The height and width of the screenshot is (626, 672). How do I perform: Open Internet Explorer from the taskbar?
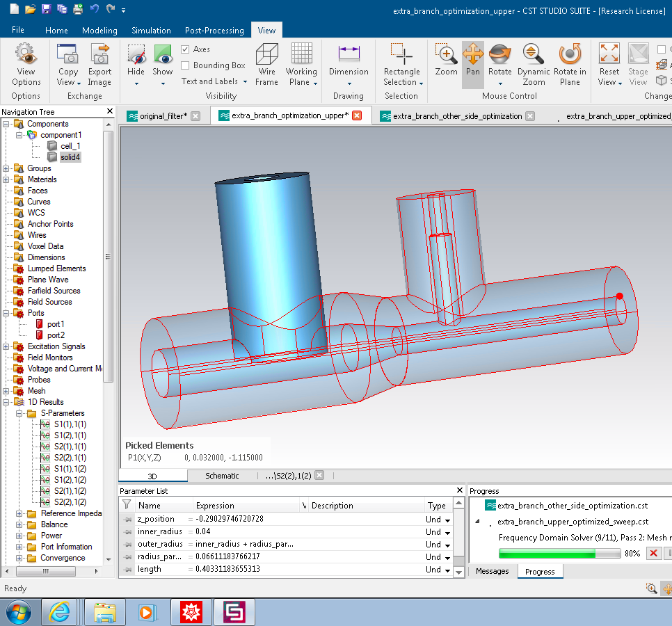coord(59,612)
